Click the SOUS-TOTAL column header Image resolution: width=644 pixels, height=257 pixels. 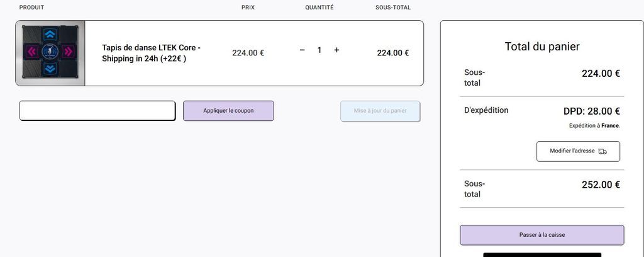coord(392,8)
